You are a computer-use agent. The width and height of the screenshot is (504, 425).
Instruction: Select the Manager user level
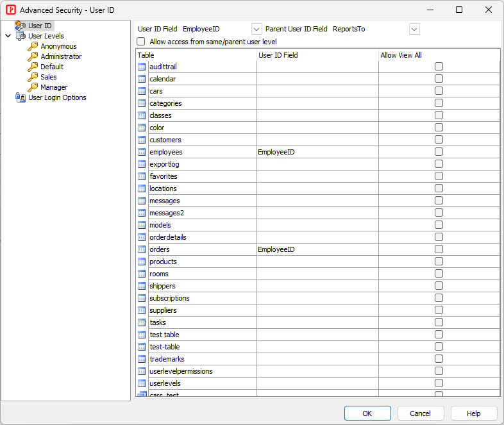tap(54, 87)
